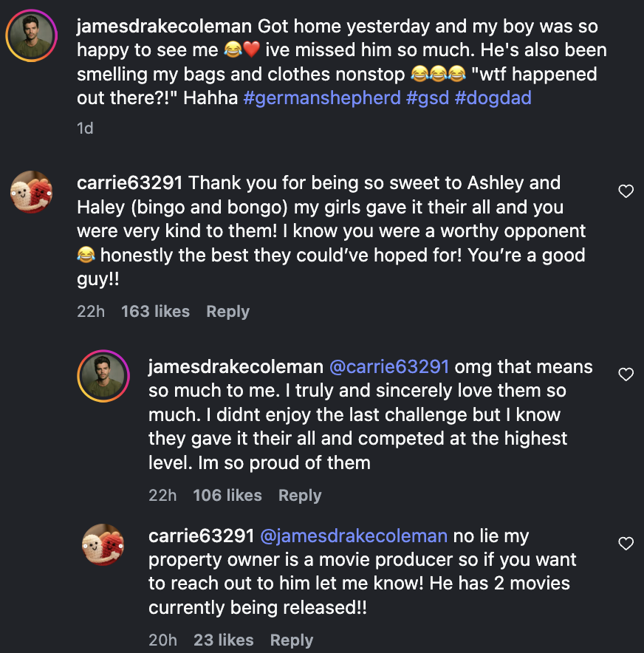
Task: Reply to the comment posted 20h ago
Action: pos(292,640)
